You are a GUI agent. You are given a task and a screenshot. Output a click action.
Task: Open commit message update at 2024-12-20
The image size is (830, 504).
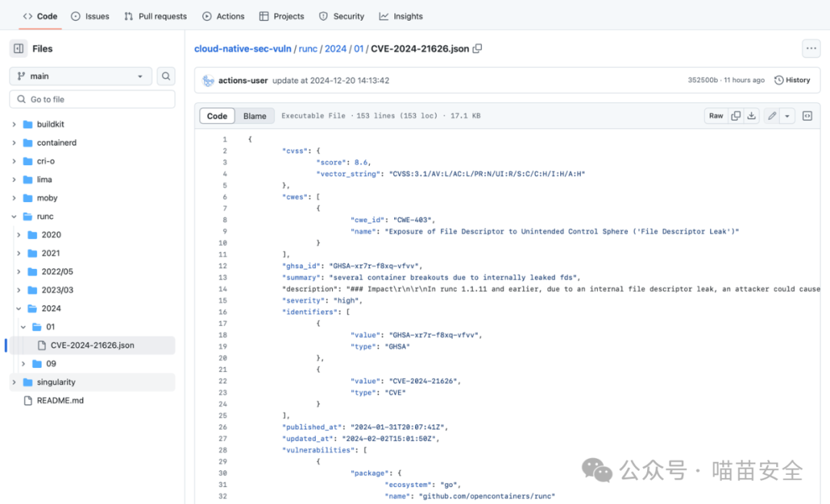(330, 81)
